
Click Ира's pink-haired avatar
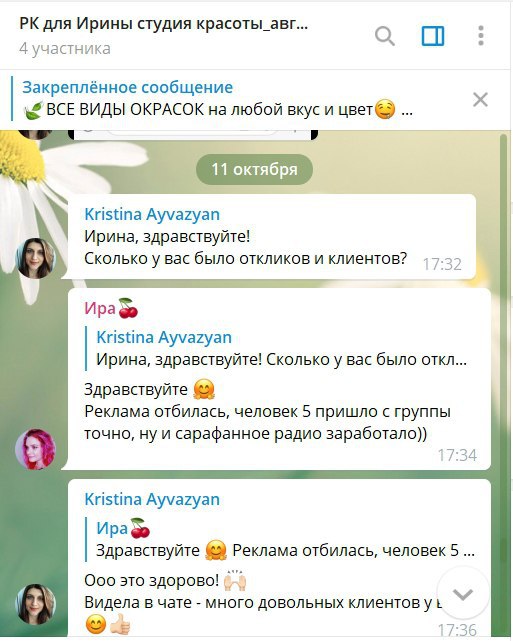[x=36, y=449]
